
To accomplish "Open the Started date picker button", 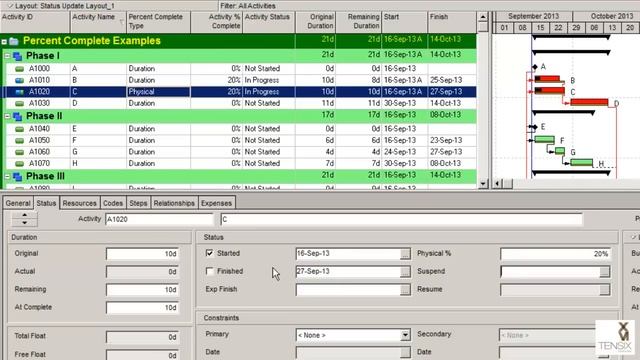I will (405, 254).
